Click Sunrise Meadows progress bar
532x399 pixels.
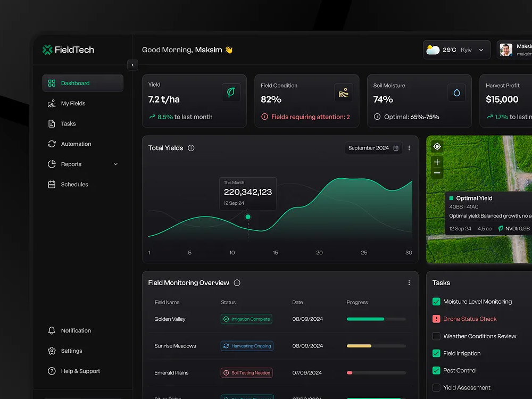point(376,346)
